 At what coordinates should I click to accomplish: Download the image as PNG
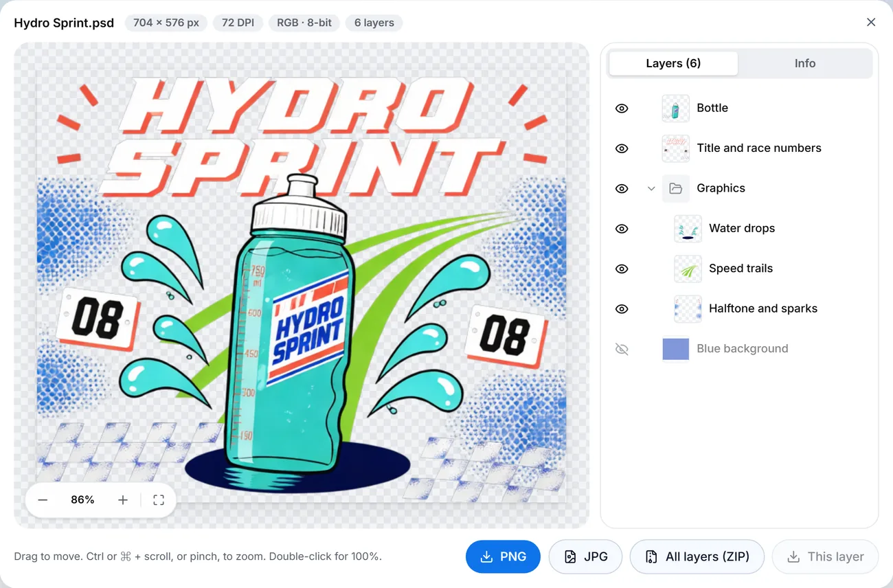503,556
